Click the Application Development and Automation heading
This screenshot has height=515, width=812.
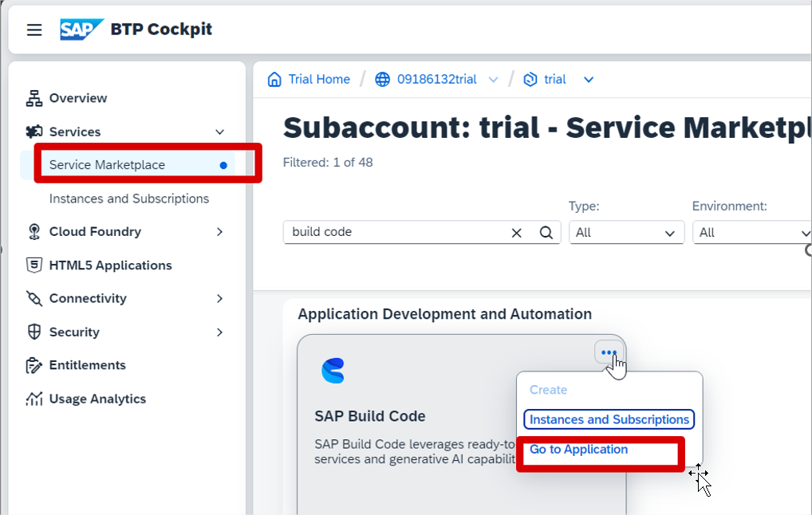(444, 314)
